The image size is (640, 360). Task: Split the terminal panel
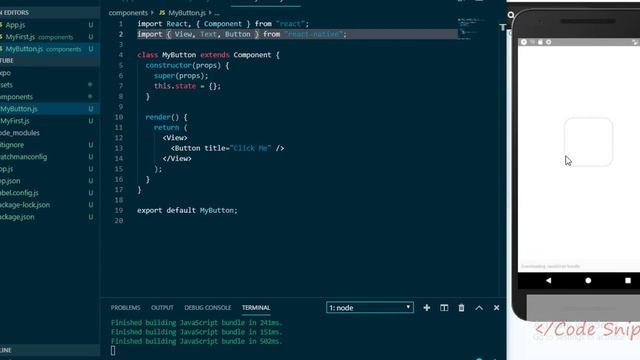point(444,308)
